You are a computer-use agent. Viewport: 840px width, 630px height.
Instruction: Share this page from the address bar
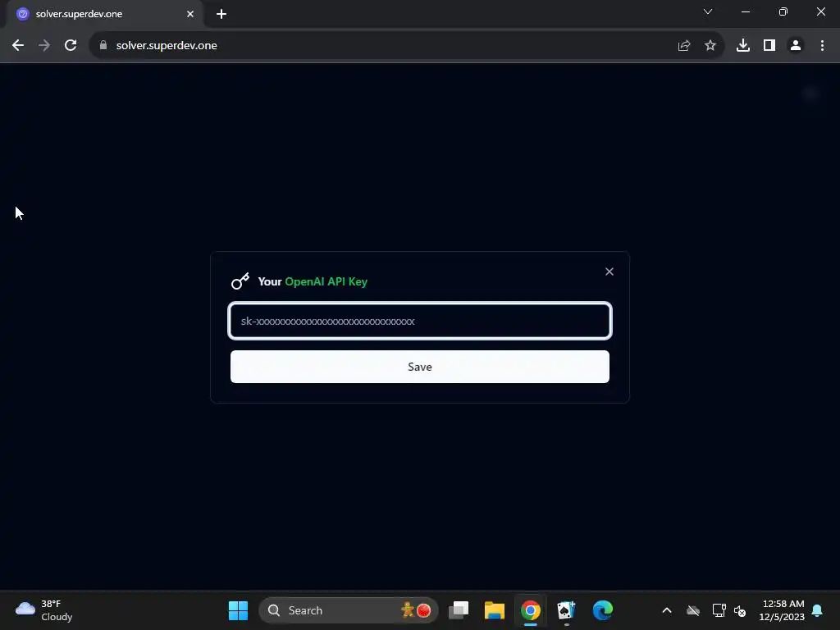click(x=683, y=46)
